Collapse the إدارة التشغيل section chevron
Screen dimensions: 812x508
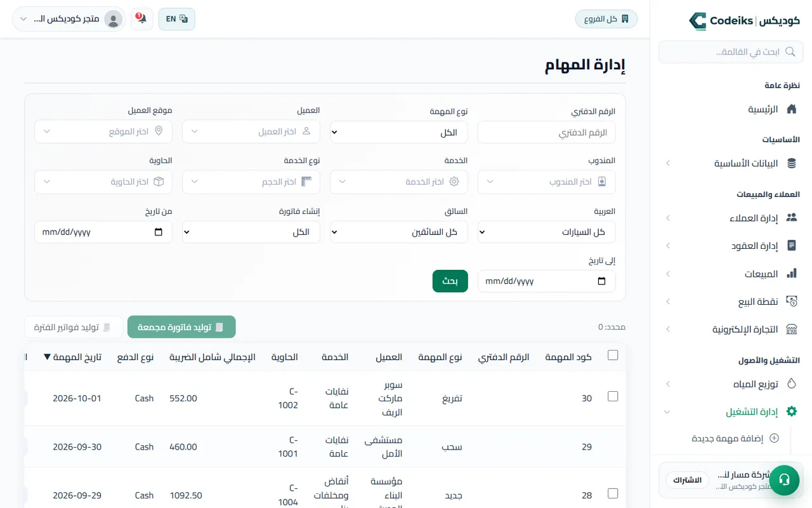[667, 412]
